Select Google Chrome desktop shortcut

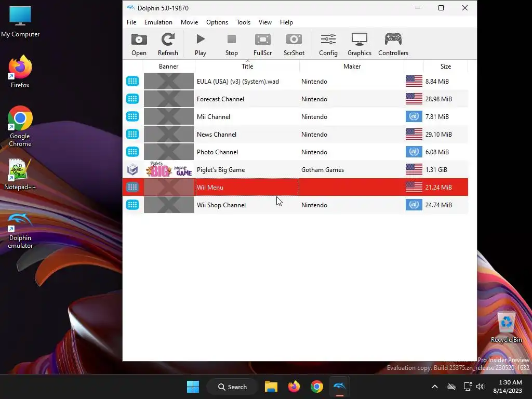(20, 126)
